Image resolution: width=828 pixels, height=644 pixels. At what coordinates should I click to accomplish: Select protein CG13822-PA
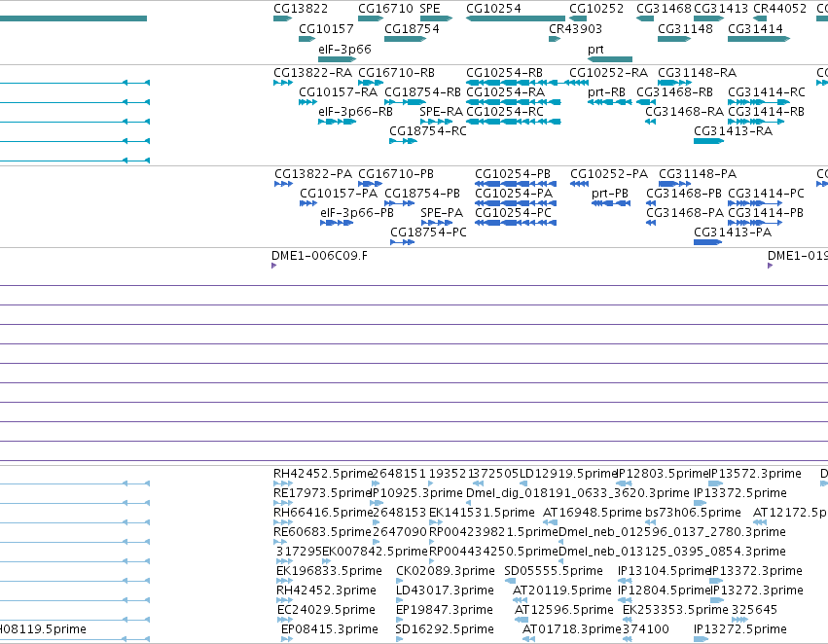coord(313,174)
